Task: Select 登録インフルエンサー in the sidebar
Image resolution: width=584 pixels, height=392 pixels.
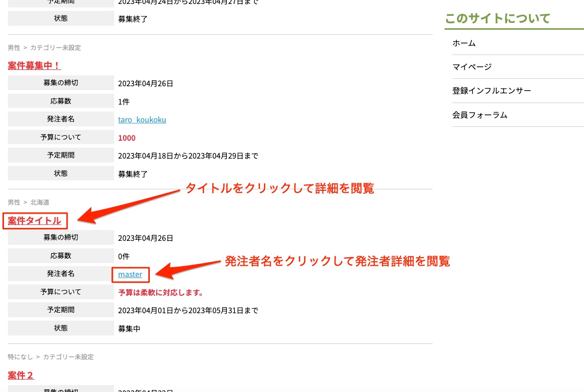Action: click(491, 91)
